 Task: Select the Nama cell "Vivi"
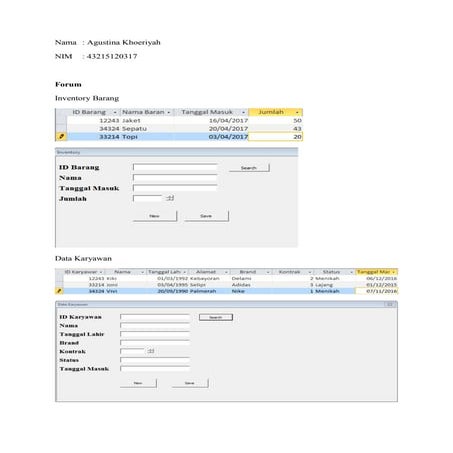point(125,291)
